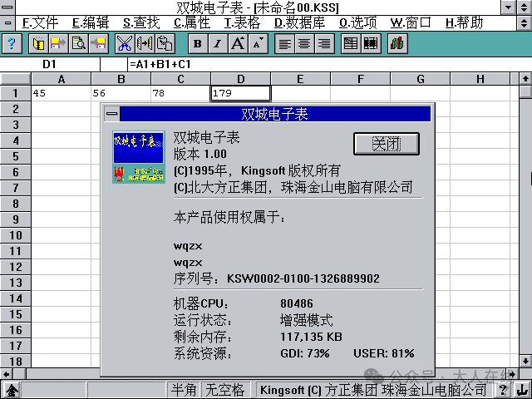Select cell D1 containing 179

(240, 93)
